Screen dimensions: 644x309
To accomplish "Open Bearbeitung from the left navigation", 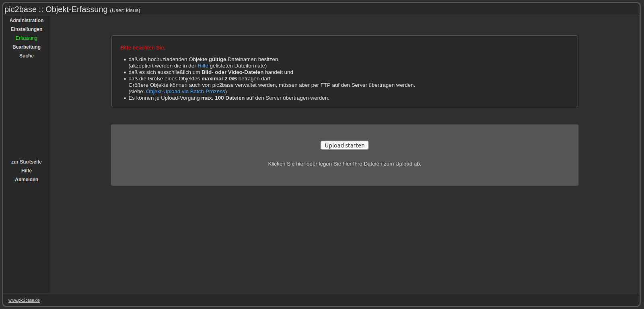I will tap(27, 47).
